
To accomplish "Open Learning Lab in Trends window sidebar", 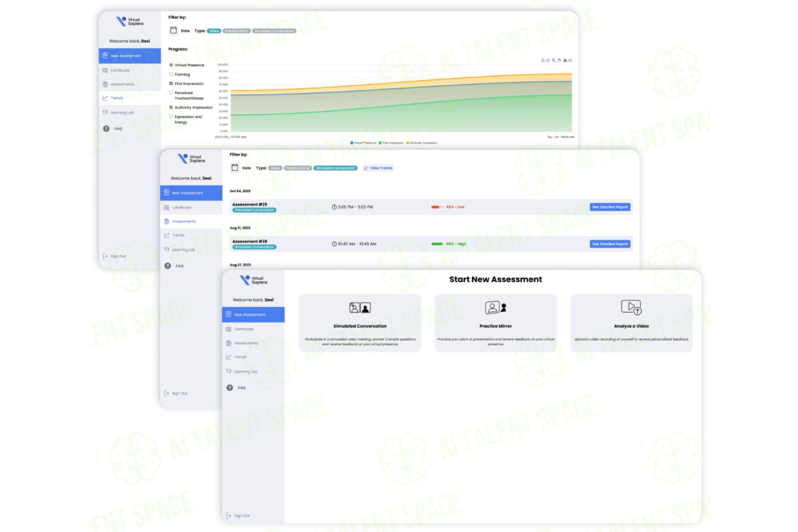I will (130, 112).
